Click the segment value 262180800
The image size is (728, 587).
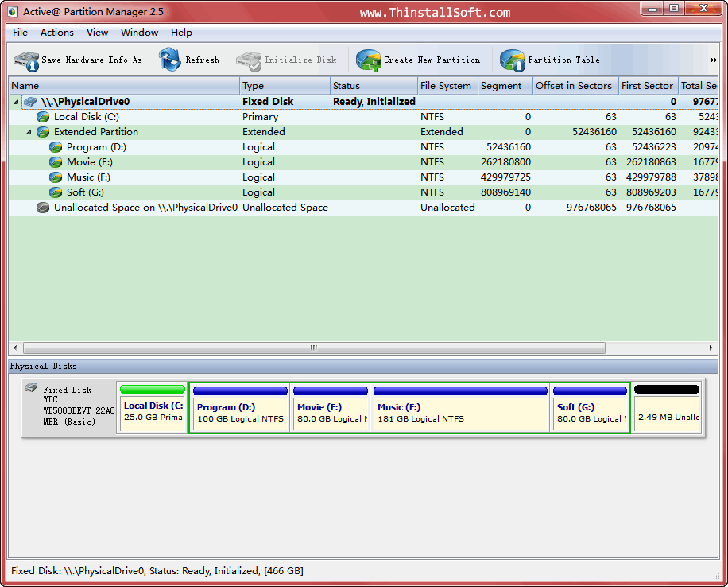(505, 162)
